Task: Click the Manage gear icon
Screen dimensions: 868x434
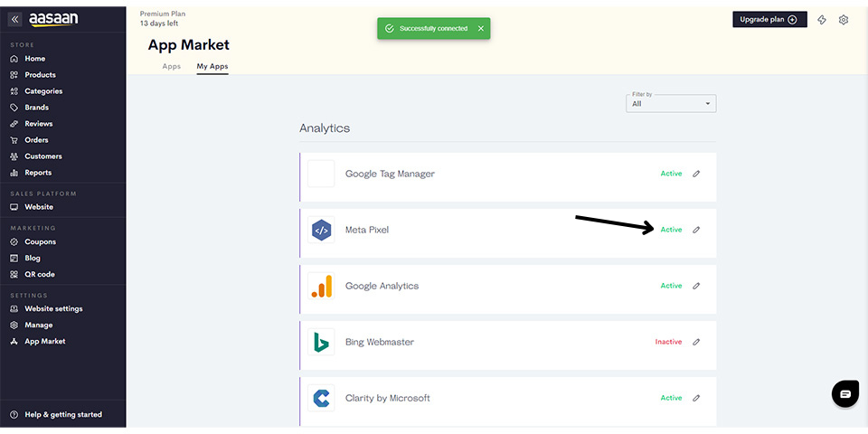Action: click(14, 325)
